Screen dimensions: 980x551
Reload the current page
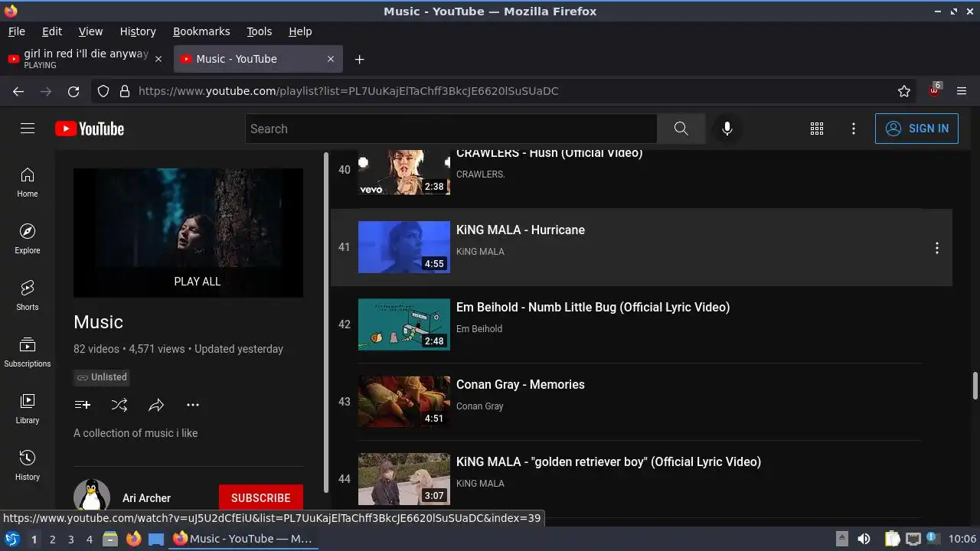tap(73, 91)
